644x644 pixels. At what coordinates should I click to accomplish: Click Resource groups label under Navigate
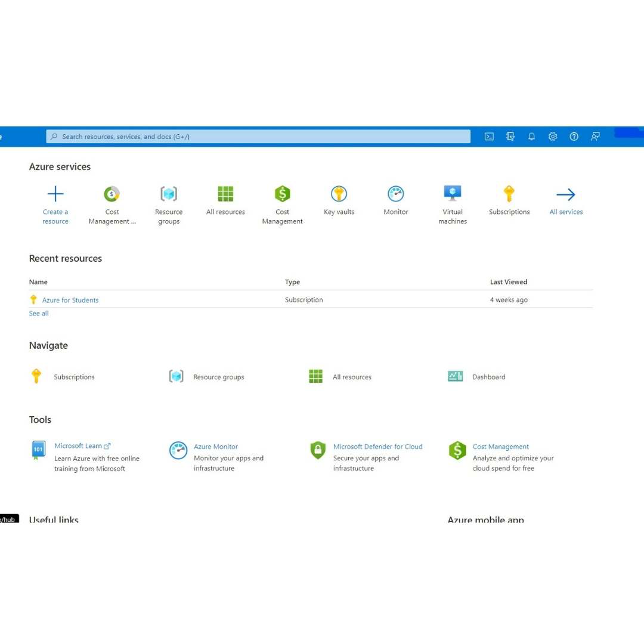pos(218,377)
